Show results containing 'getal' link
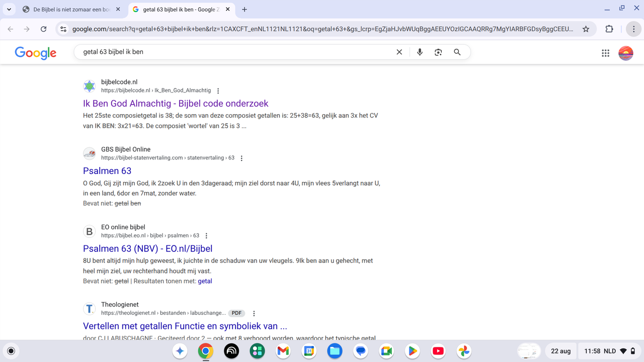 [205, 281]
